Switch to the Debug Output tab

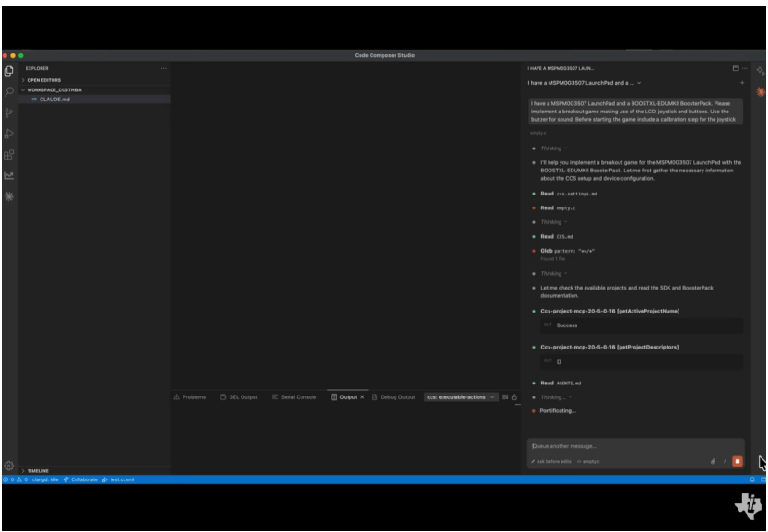(394, 397)
